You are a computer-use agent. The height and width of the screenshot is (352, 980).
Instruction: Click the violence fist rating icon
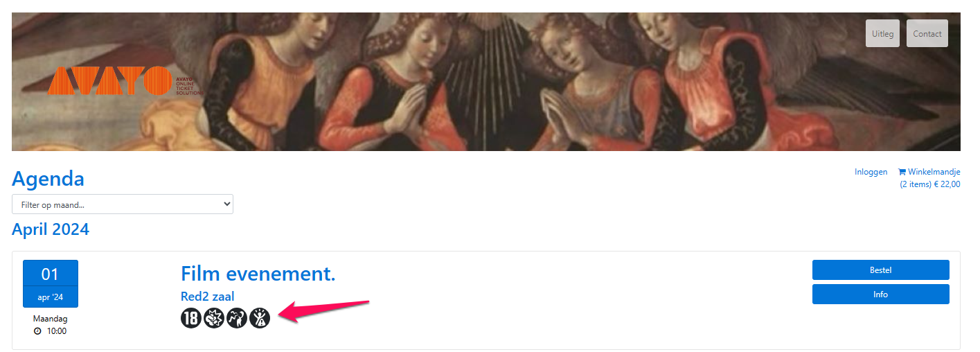214,318
